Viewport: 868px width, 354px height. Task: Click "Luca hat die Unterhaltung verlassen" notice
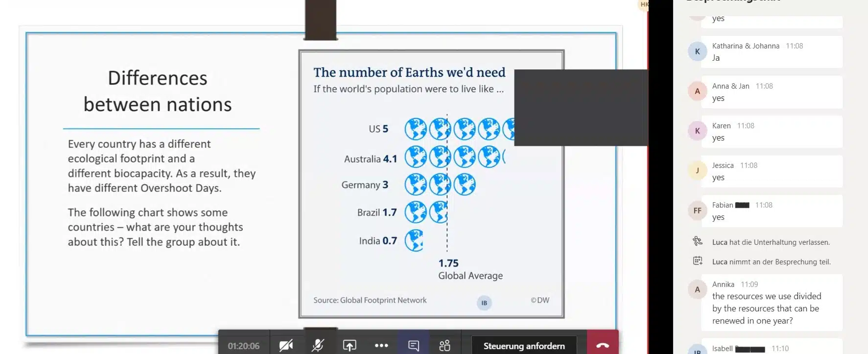pos(771,242)
